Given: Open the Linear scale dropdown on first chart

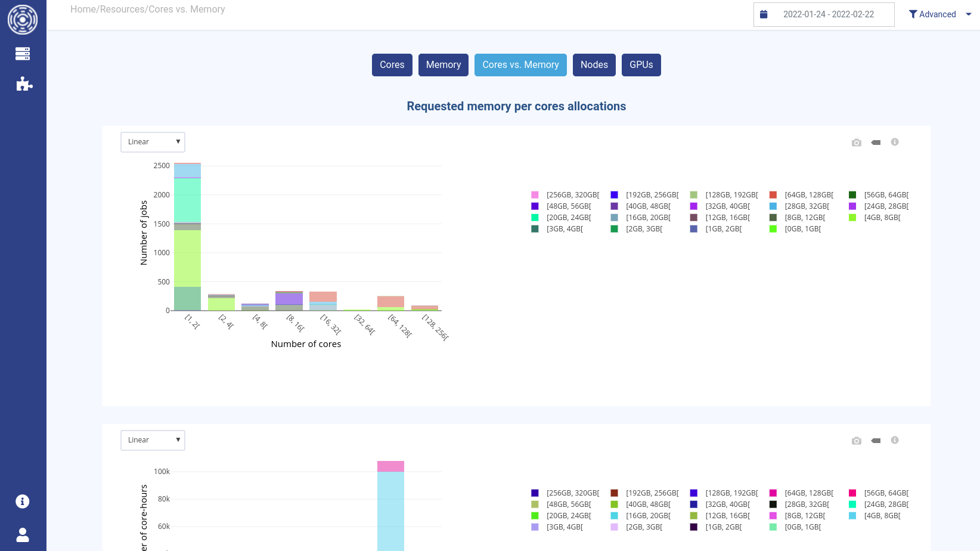Looking at the screenshot, I should pyautogui.click(x=153, y=142).
